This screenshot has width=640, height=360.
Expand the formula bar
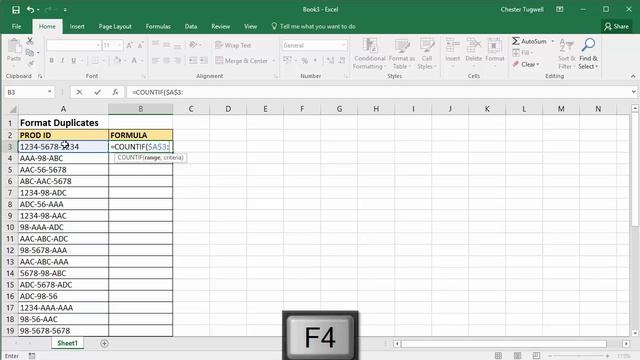coord(633,92)
